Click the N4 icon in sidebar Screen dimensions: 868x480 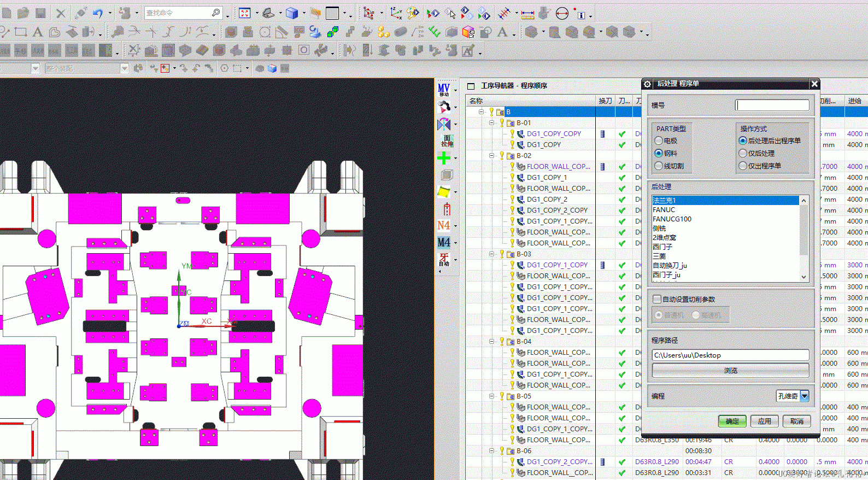[444, 225]
